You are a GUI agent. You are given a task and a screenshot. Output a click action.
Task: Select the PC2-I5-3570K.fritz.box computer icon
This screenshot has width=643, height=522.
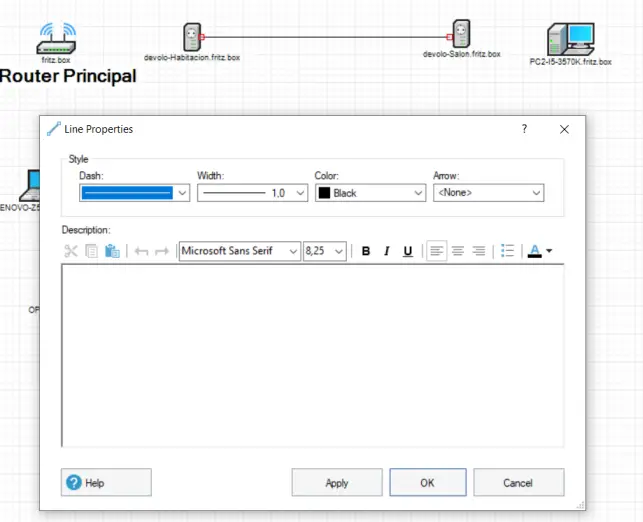point(571,39)
